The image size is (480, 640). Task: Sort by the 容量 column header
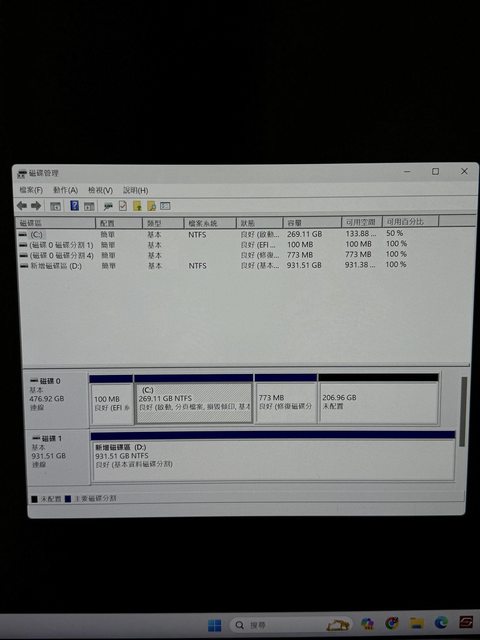(x=312, y=223)
